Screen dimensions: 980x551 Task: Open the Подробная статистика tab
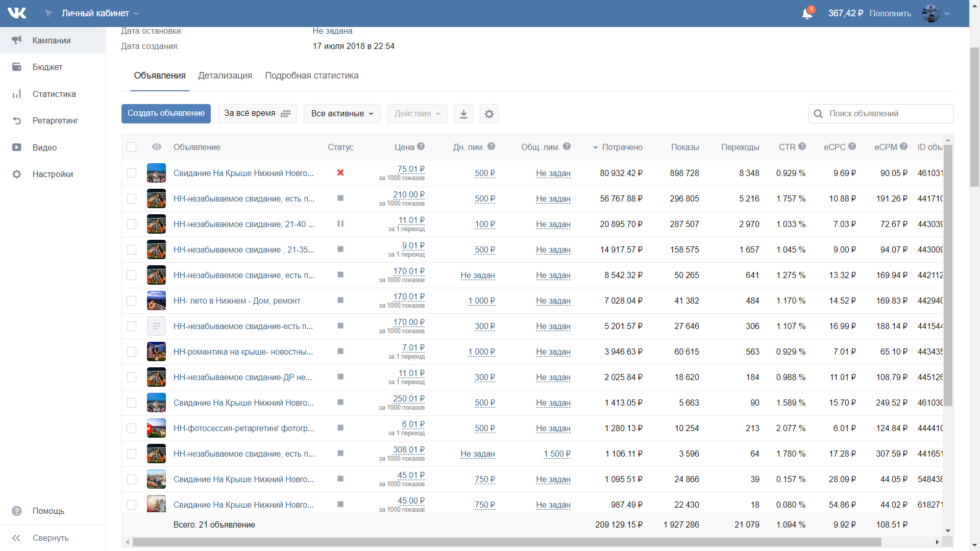click(311, 76)
